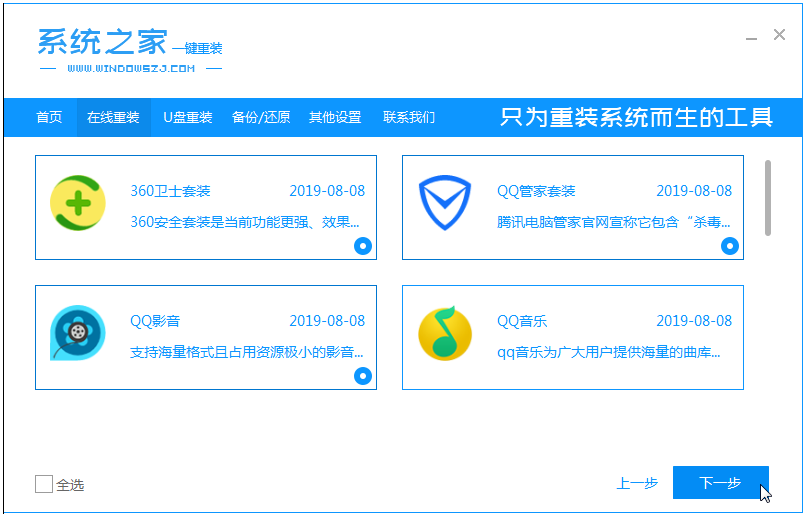Click the WWW.WINDOWSZJ.COM website text
This screenshot has height=514, width=806.
tap(131, 68)
